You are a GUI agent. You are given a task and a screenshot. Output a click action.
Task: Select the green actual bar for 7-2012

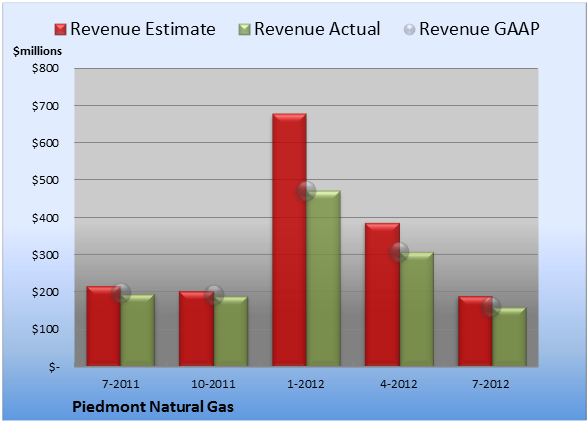click(x=509, y=336)
